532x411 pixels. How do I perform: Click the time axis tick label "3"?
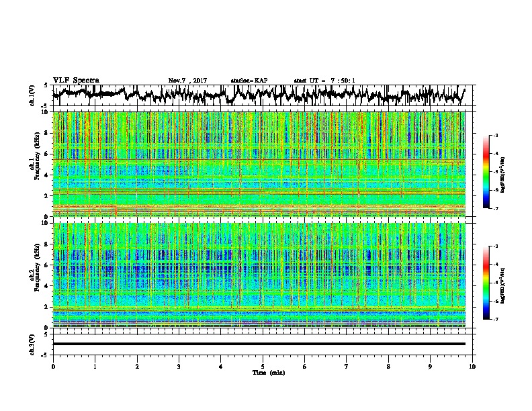pyautogui.click(x=179, y=367)
